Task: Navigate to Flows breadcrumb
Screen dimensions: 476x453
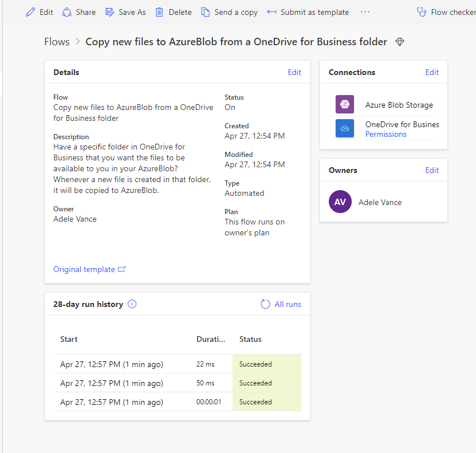Action: pyautogui.click(x=57, y=42)
